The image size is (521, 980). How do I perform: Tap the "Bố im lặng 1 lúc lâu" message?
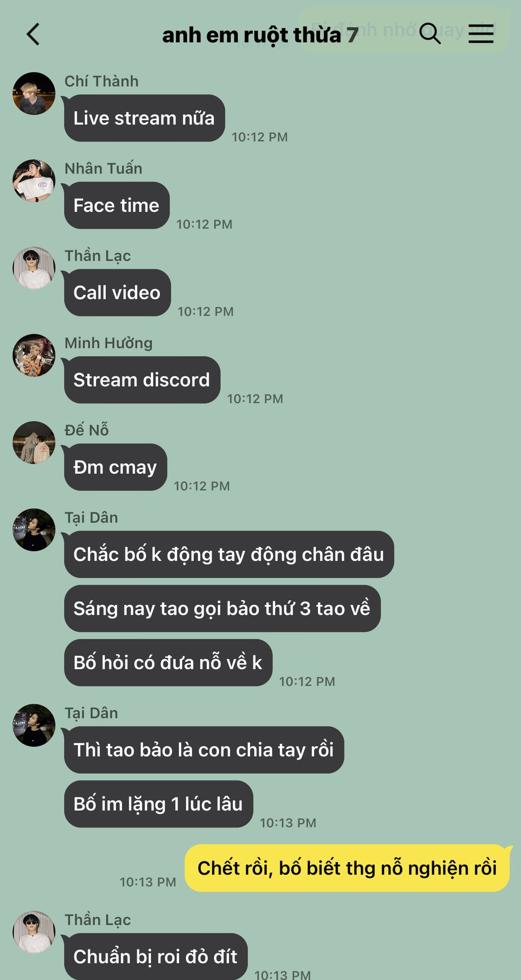click(158, 804)
